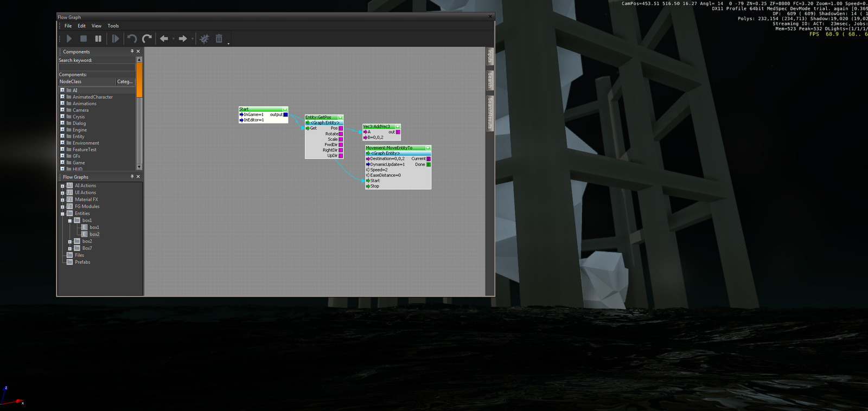
Task: Select the Files tree item
Action: click(x=80, y=255)
